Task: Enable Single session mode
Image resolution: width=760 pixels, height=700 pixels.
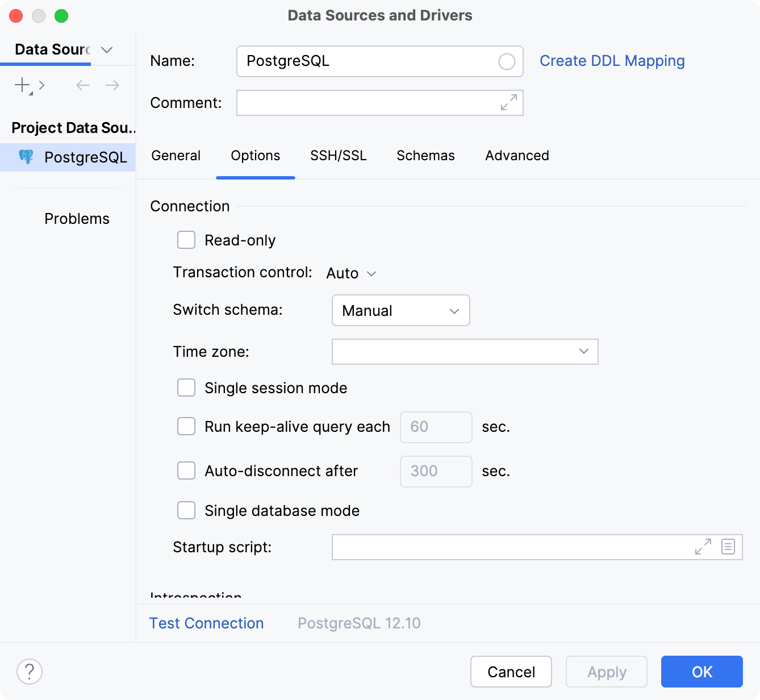Action: click(x=186, y=388)
